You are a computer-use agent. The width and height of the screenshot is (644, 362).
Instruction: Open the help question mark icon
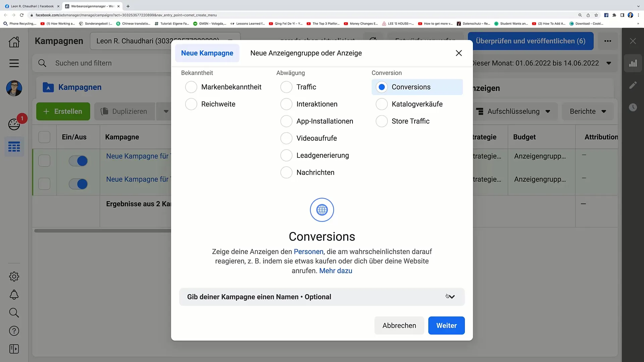coord(14,331)
